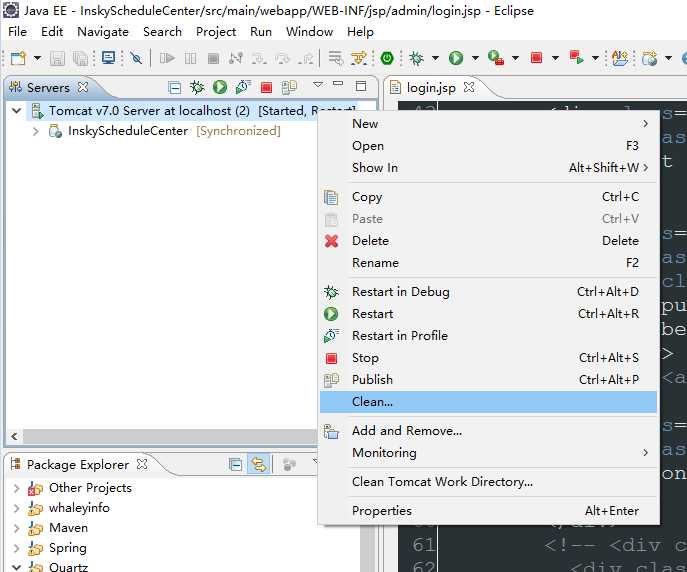Image resolution: width=687 pixels, height=572 pixels.
Task: Click the Drop to Frame toolbar icon
Action: [335, 58]
